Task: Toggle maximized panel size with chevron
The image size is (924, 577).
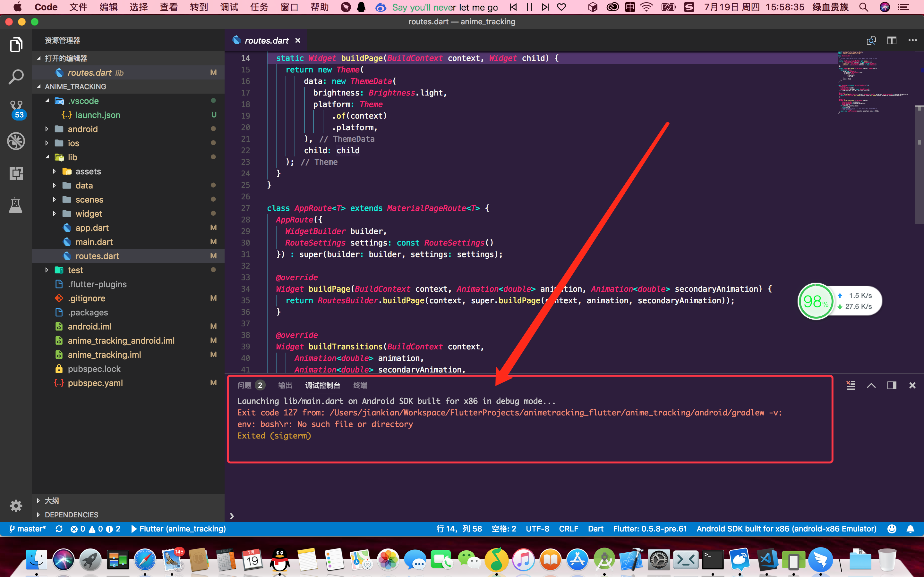Action: (871, 385)
